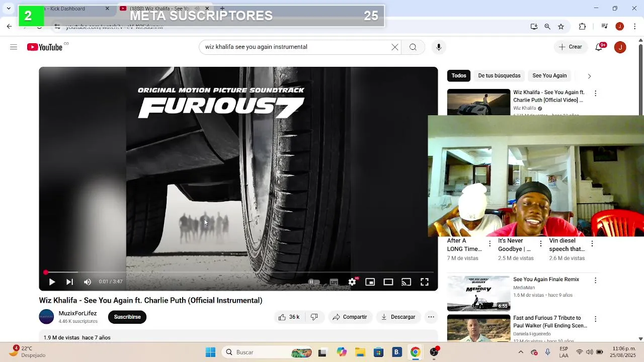644x362 pixels.
Task: Open YouTube notifications bell
Action: [x=599, y=47]
